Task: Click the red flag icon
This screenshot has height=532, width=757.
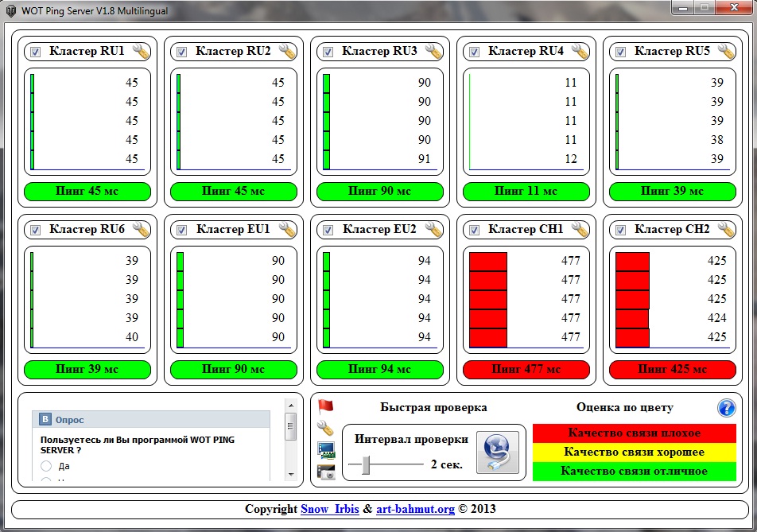Action: 326,406
